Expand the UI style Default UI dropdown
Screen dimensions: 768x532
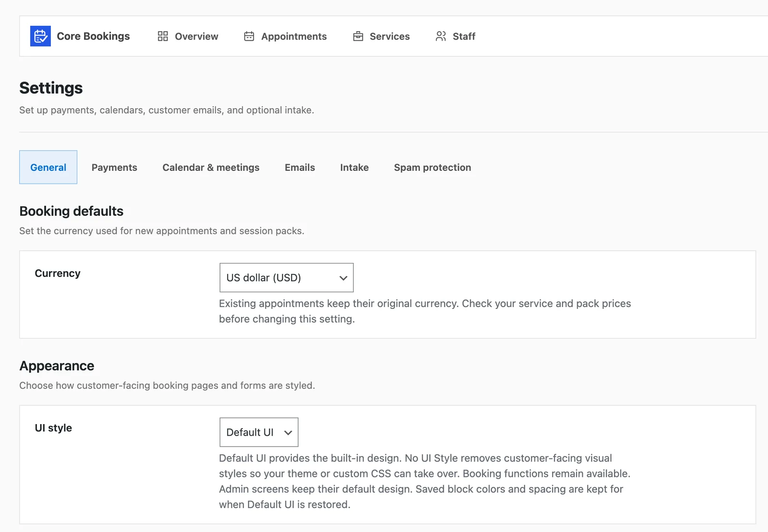[x=259, y=432]
